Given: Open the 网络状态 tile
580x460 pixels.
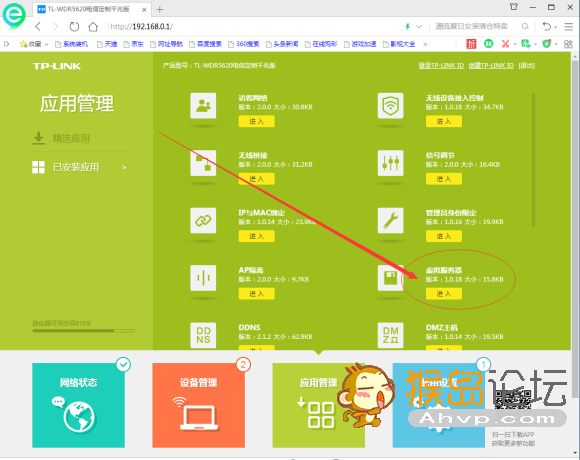Looking at the screenshot, I should [78, 405].
